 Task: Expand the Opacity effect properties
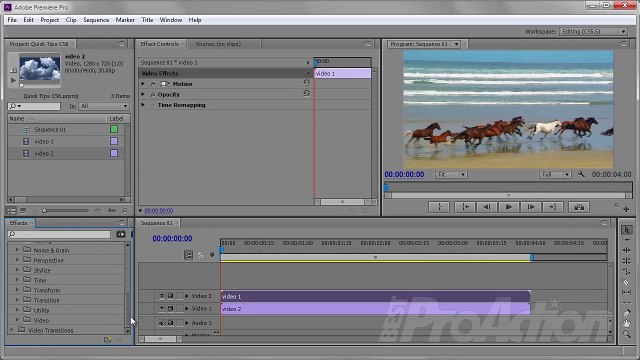point(143,94)
